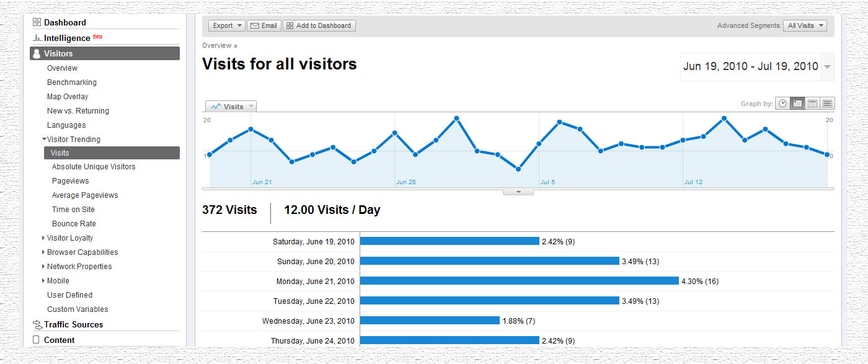Click the Intelligence sparkline icon

click(x=37, y=38)
